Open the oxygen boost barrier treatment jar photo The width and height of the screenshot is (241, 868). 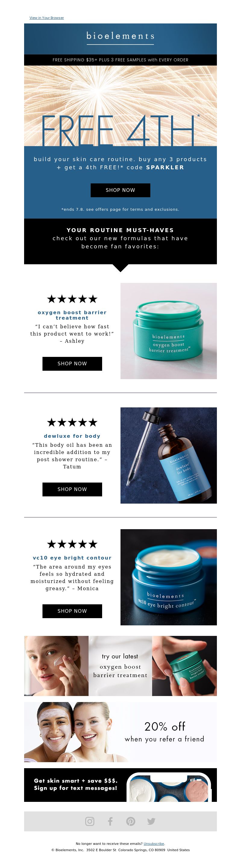click(169, 331)
